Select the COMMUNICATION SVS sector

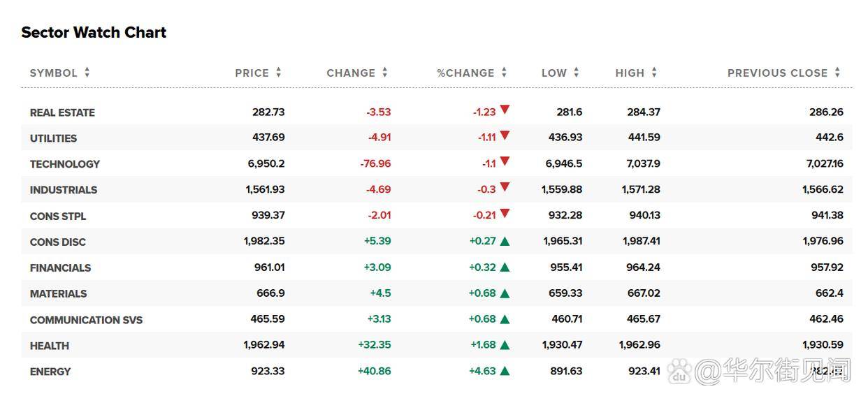(86, 320)
